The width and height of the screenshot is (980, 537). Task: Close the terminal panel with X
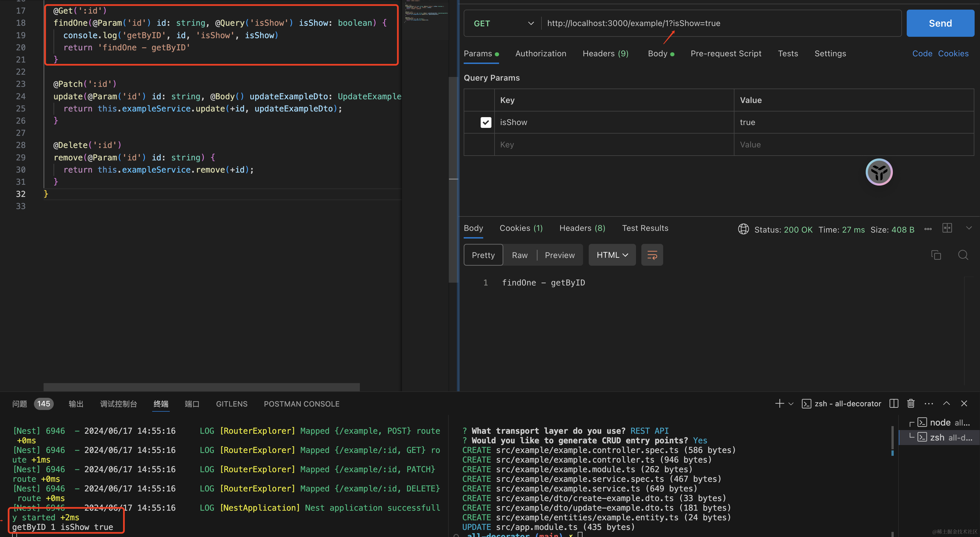[964, 403]
